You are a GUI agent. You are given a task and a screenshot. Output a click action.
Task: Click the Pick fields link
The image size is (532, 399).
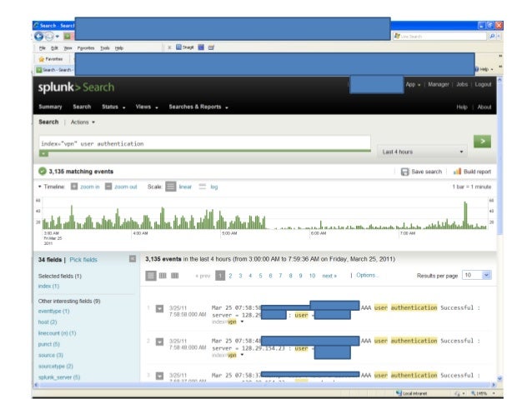83,260
